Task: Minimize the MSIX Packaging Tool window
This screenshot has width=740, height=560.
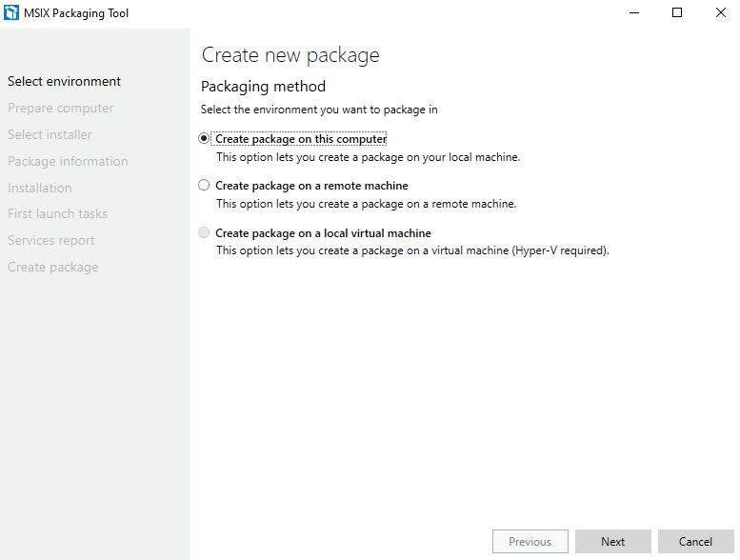Action: (634, 12)
